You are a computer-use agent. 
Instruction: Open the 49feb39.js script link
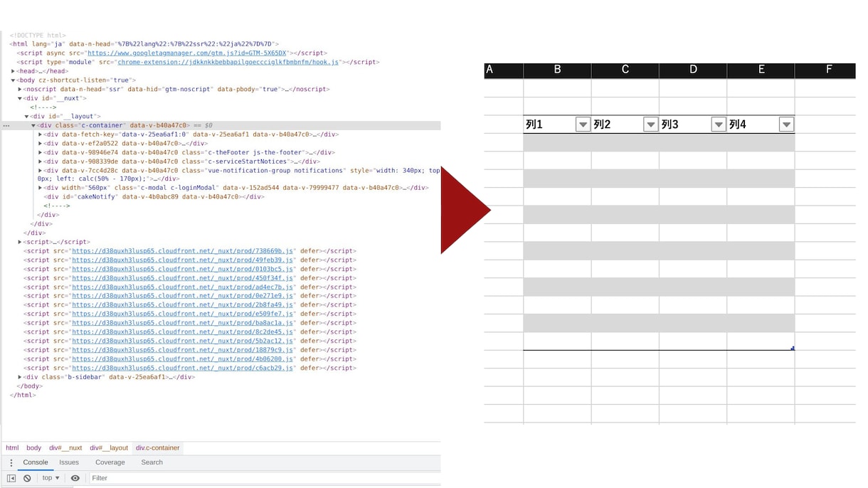click(x=182, y=260)
